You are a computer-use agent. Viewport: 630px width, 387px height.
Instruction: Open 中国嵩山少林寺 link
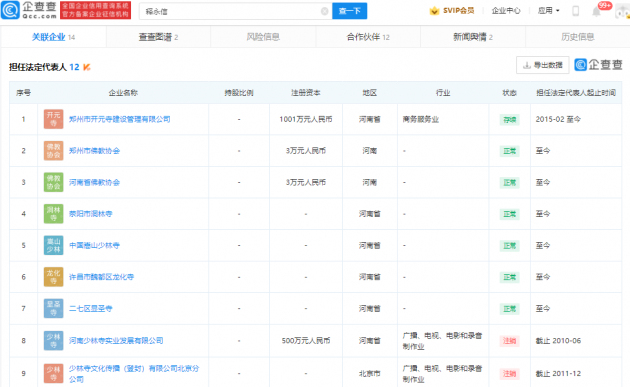(x=94, y=245)
